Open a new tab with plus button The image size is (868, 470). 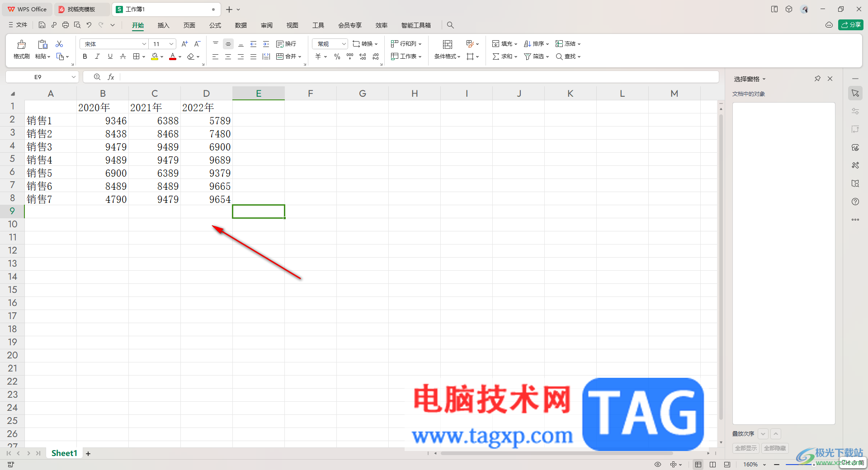pyautogui.click(x=229, y=9)
